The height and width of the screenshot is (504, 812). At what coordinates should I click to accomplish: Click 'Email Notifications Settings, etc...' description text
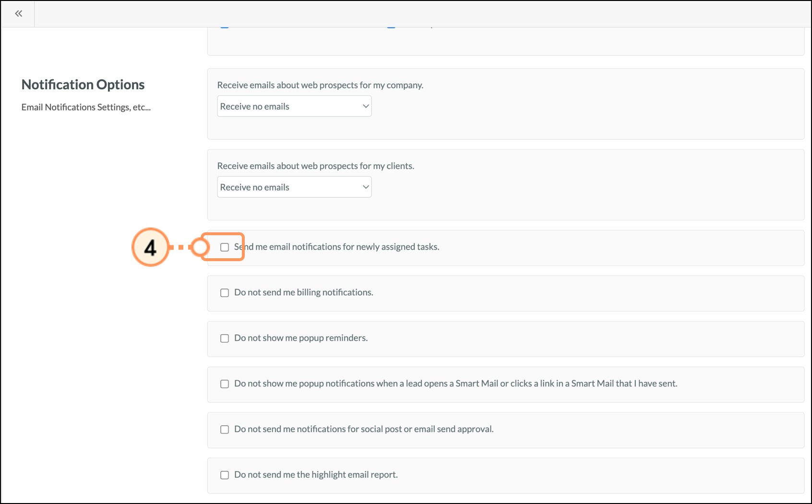click(x=86, y=107)
